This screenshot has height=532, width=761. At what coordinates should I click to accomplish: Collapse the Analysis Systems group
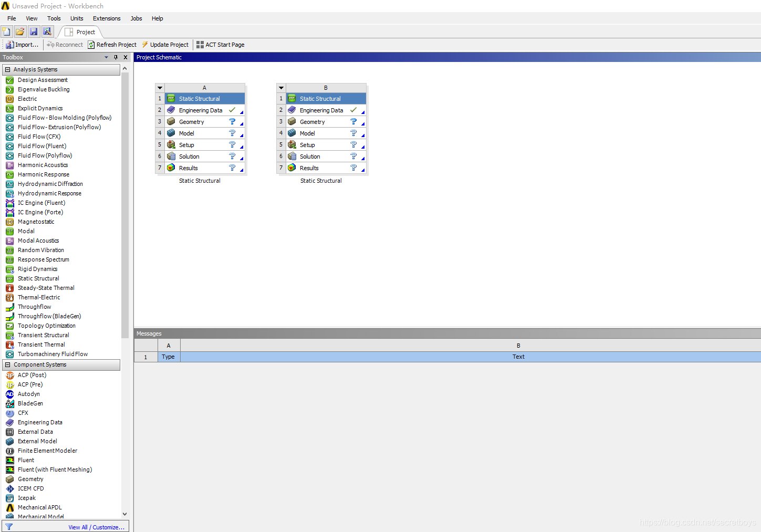[x=7, y=69]
